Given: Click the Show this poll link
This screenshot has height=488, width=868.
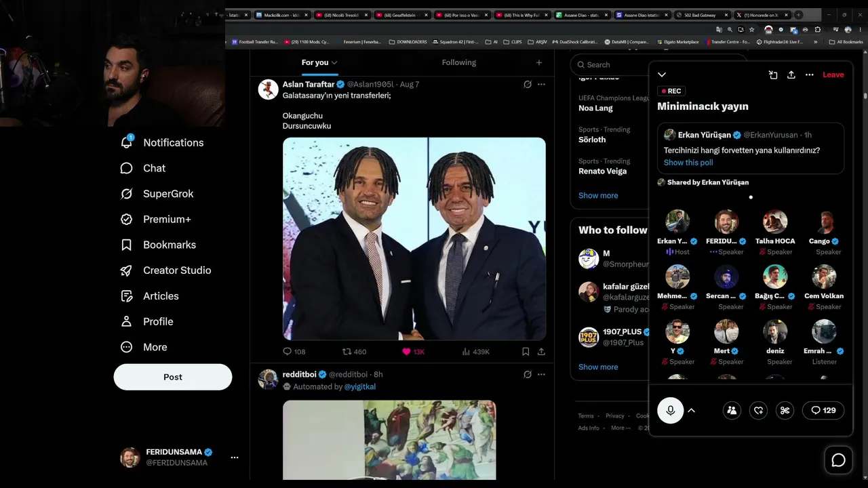Looking at the screenshot, I should (688, 163).
